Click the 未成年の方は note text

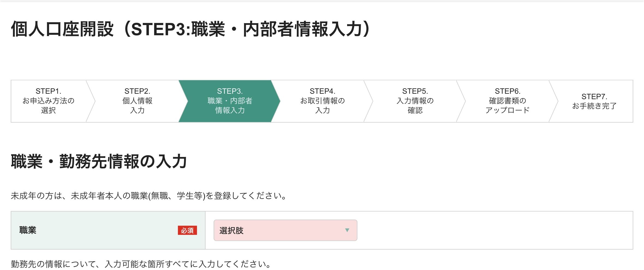[149, 196]
